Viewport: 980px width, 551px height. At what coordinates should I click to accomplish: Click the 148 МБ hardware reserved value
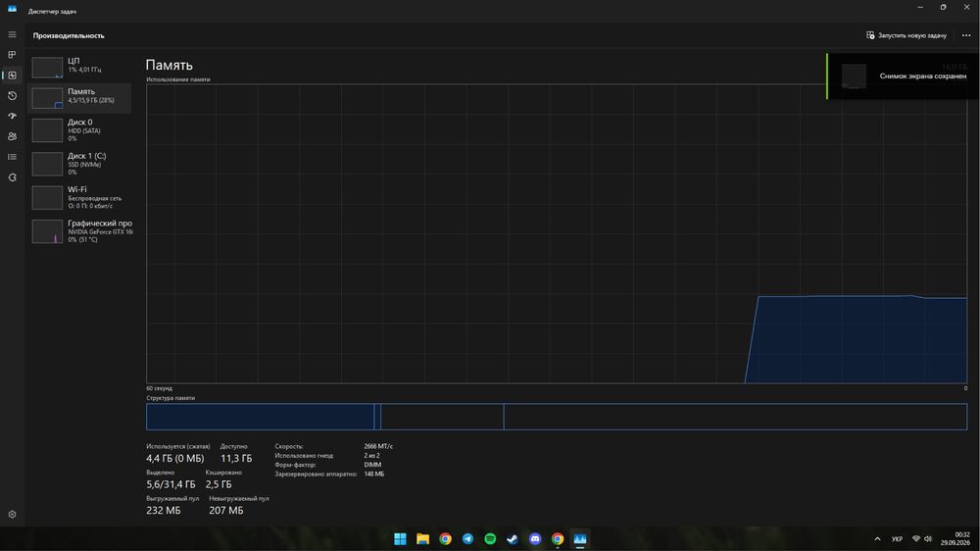tap(373, 475)
